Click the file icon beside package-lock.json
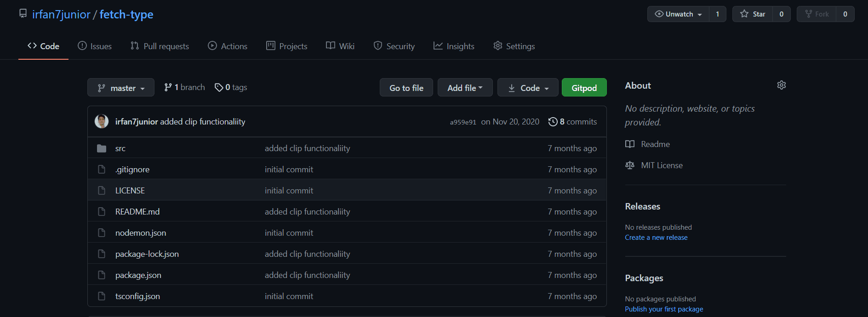Viewport: 868px width, 317px height. (102, 254)
